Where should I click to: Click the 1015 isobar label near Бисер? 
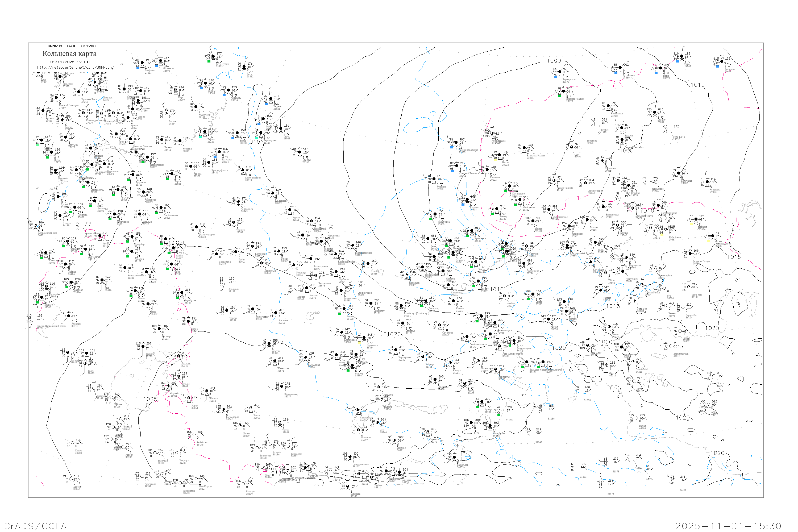point(253,142)
